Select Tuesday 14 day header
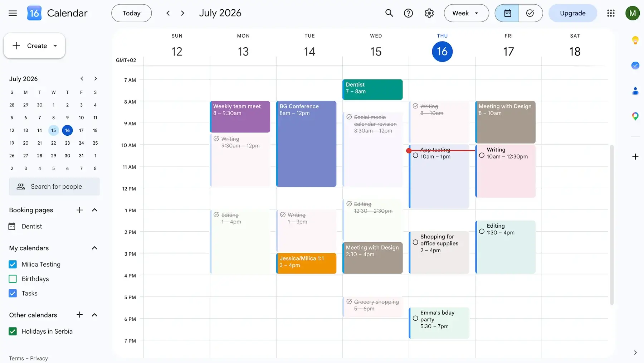The width and height of the screenshot is (644, 363). (x=309, y=51)
